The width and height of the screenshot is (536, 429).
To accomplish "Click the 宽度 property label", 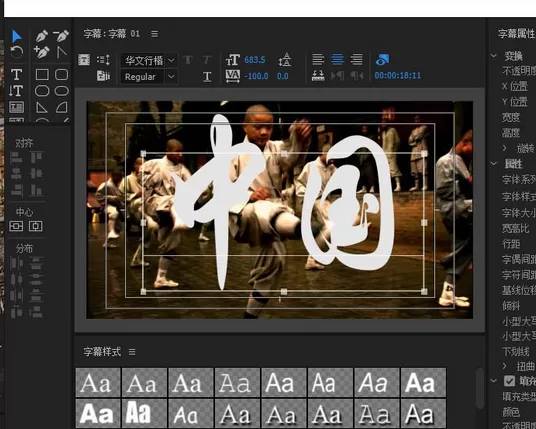I will pyautogui.click(x=511, y=117).
